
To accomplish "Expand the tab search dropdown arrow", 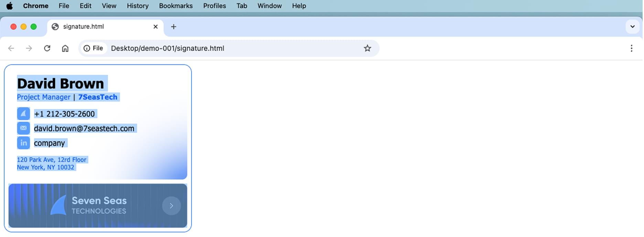I will [632, 27].
